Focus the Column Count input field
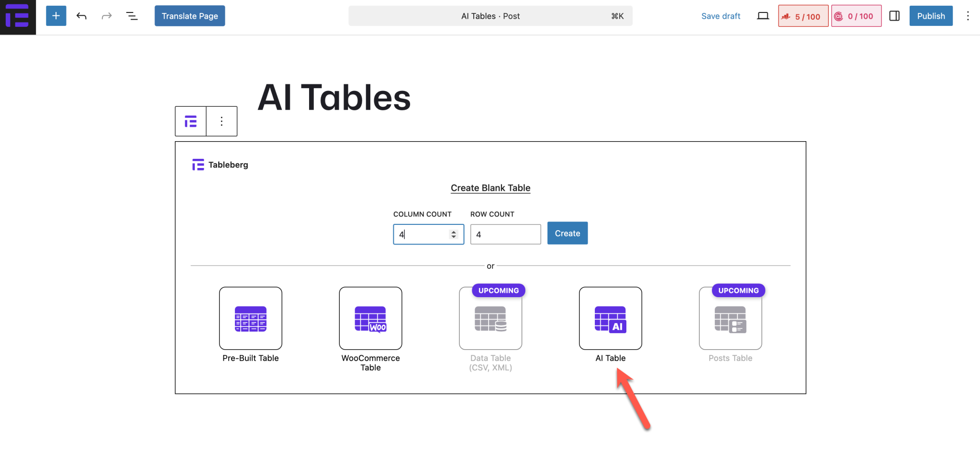The image size is (980, 468). (429, 234)
